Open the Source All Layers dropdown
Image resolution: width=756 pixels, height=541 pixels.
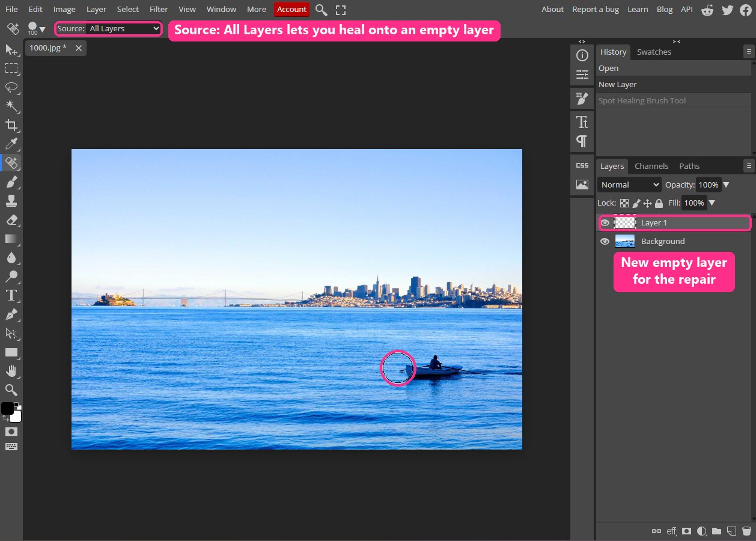[x=123, y=29]
